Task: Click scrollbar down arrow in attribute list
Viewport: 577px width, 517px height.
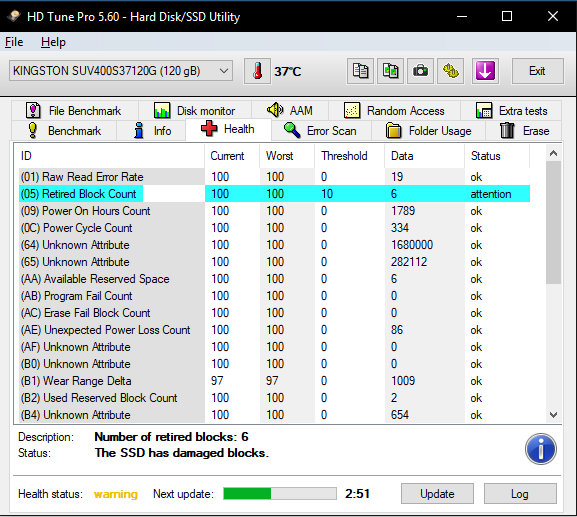Action: [x=553, y=415]
